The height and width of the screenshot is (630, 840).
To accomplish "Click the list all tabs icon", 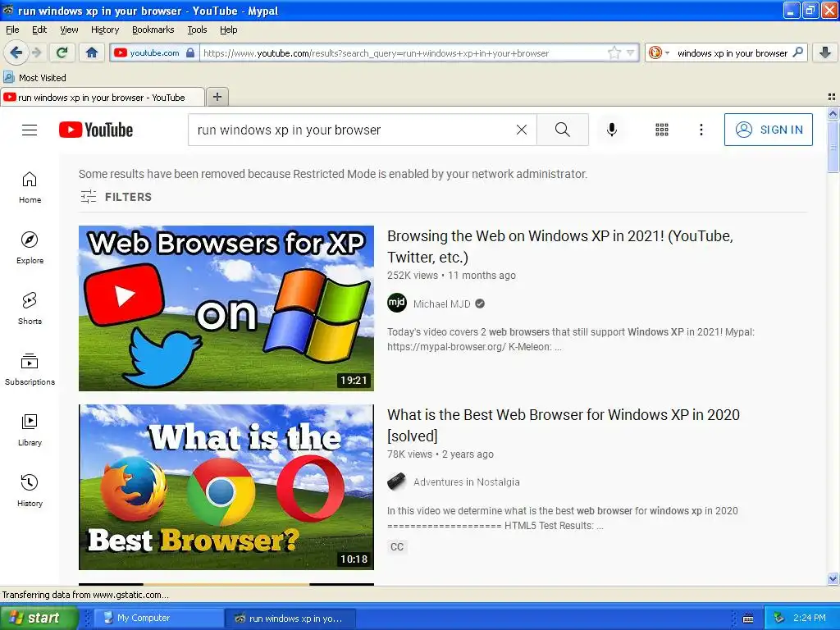I will [x=832, y=97].
